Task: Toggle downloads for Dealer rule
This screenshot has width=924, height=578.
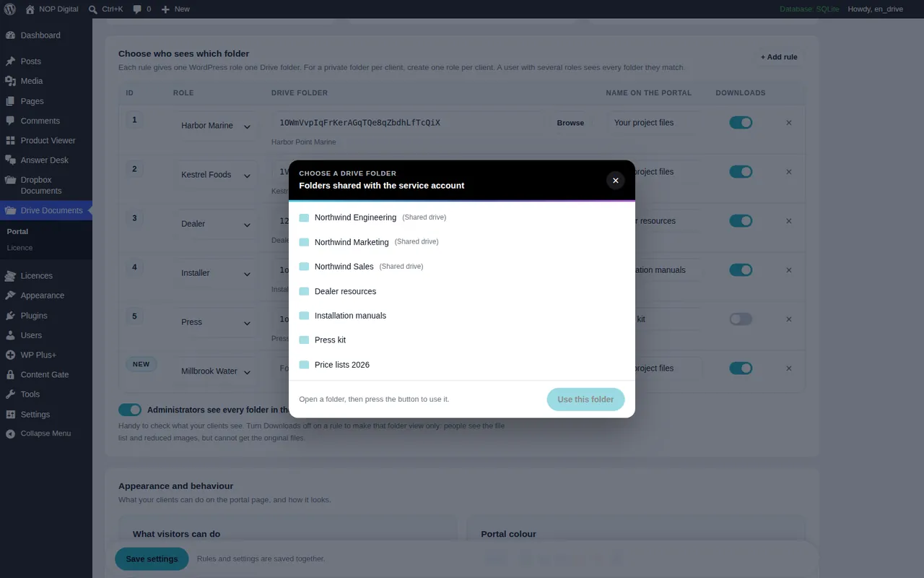Action: 741,221
